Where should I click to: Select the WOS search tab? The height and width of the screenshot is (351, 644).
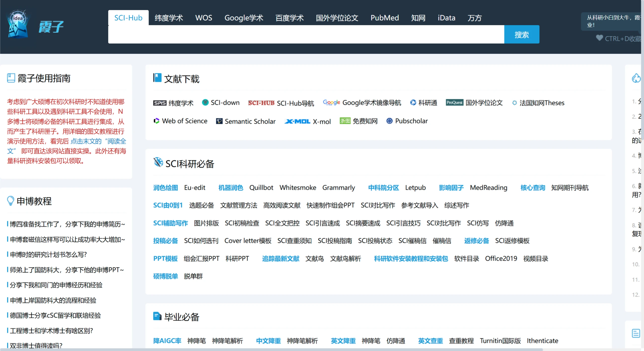[x=204, y=18]
